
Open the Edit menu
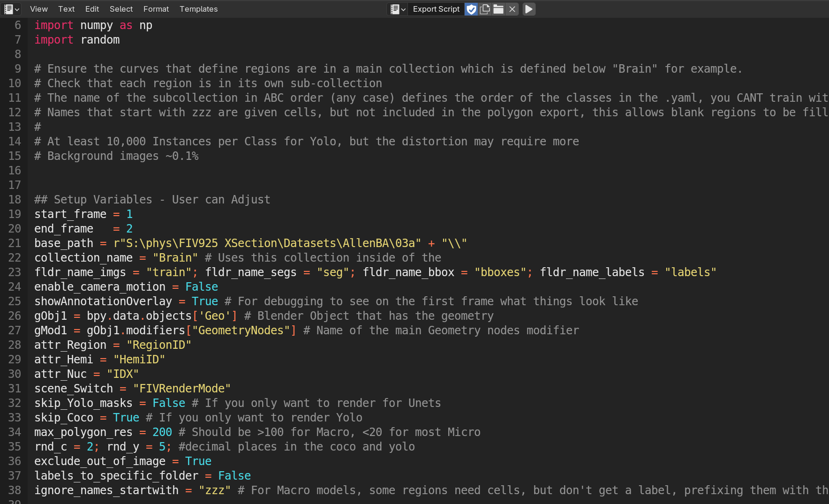click(x=91, y=9)
